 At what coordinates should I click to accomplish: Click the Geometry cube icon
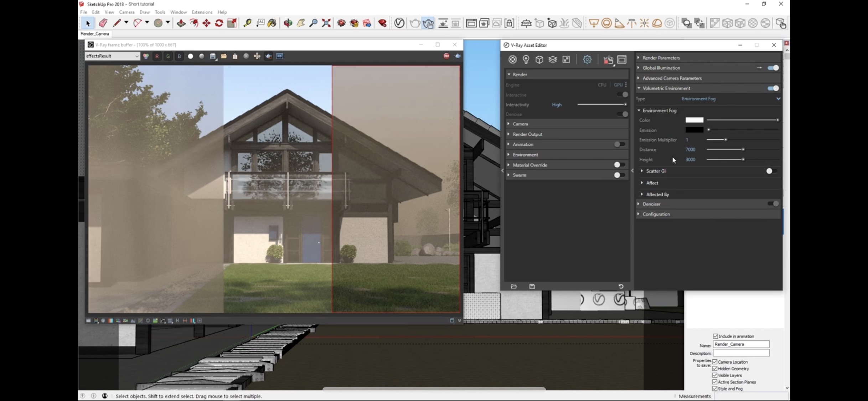point(539,60)
